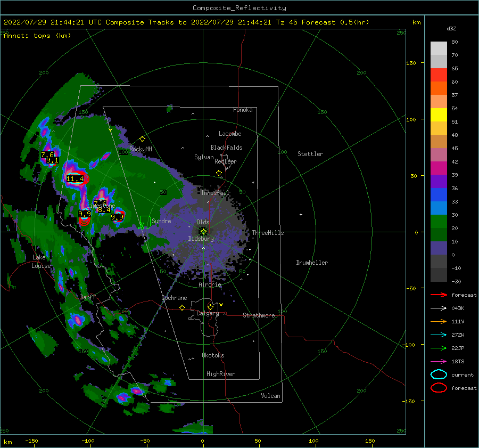Click the Blackfalds city label
The image size is (479, 448).
226,148
